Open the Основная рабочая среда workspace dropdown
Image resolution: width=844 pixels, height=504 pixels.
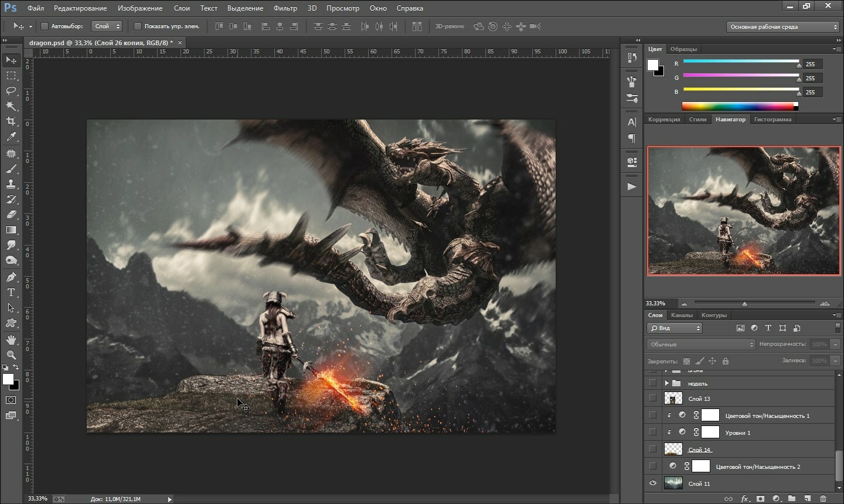[783, 27]
